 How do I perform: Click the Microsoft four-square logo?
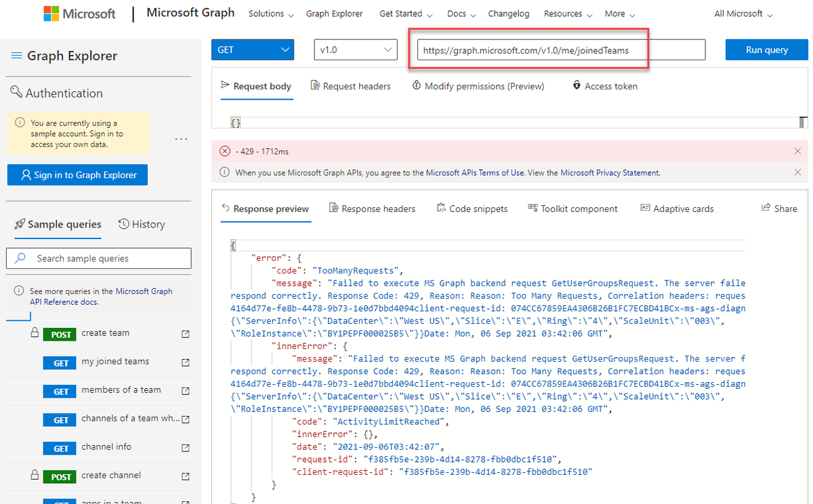(51, 13)
